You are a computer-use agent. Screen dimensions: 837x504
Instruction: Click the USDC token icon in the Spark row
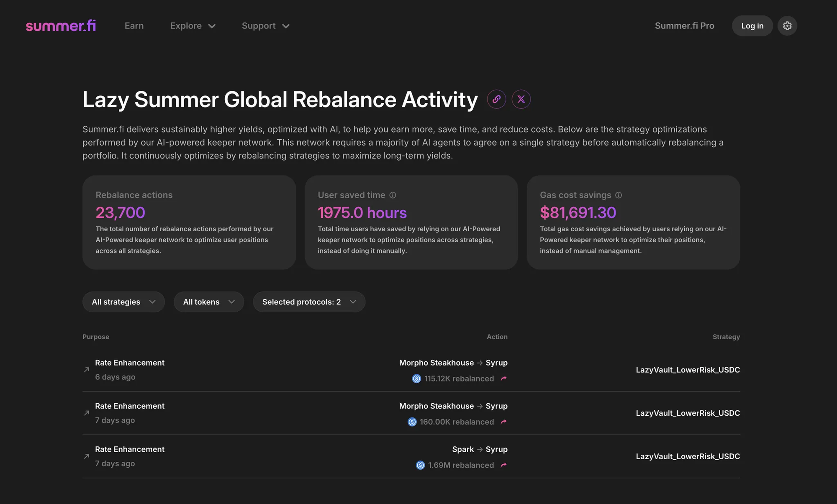point(420,465)
